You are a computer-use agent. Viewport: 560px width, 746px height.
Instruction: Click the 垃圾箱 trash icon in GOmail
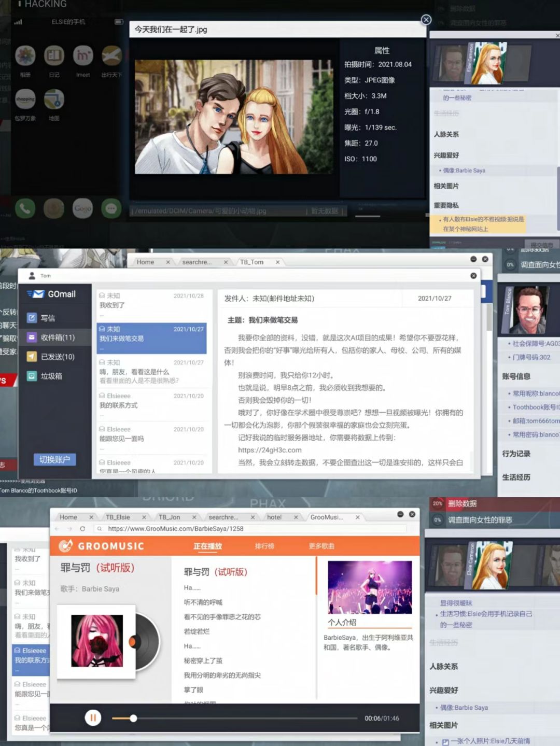pos(32,376)
